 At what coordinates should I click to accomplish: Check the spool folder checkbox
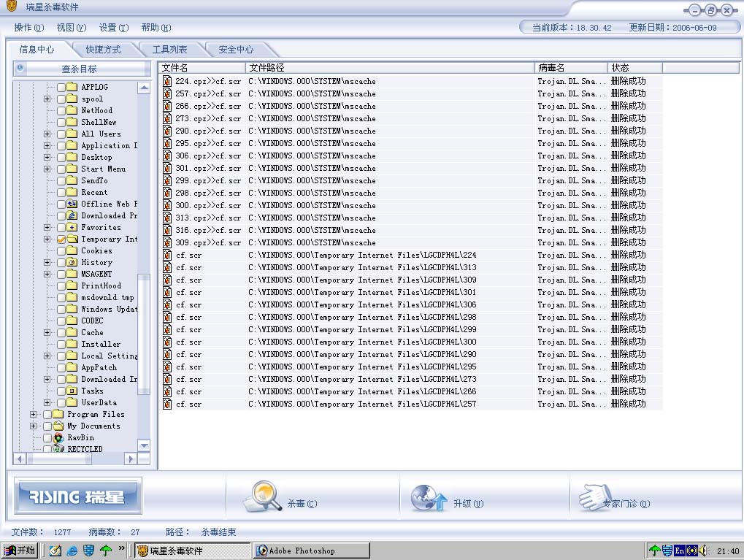click(x=61, y=99)
